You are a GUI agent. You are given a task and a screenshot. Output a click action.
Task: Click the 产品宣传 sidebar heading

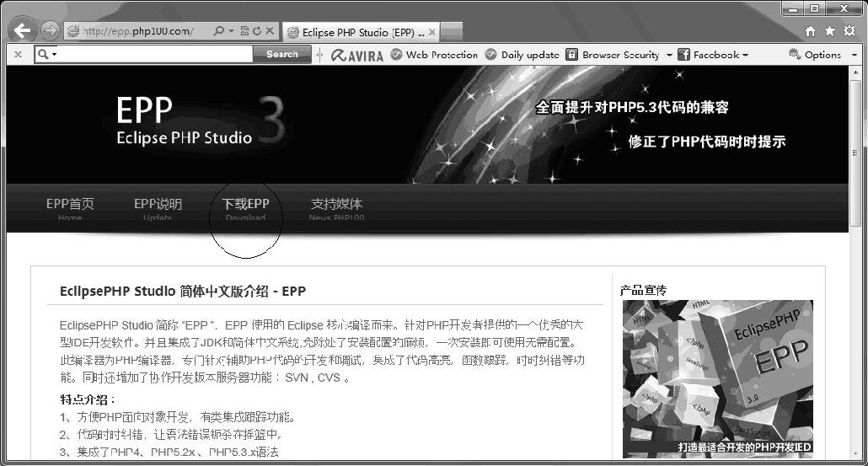coord(643,290)
